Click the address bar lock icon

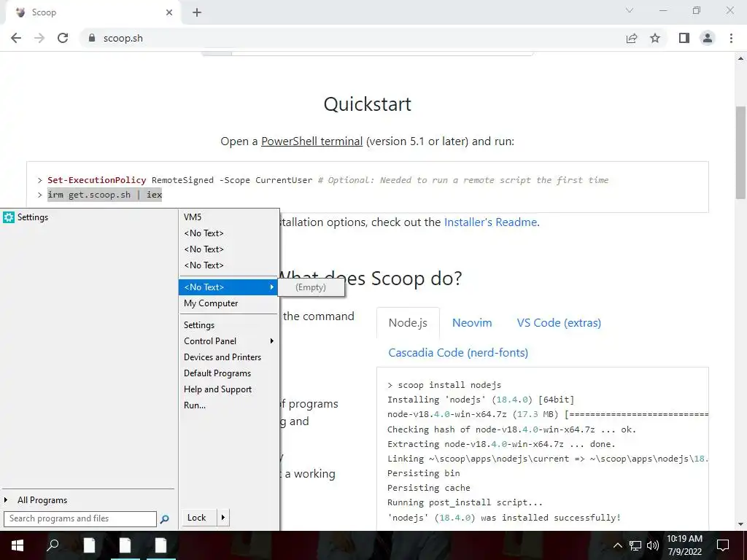(92, 38)
